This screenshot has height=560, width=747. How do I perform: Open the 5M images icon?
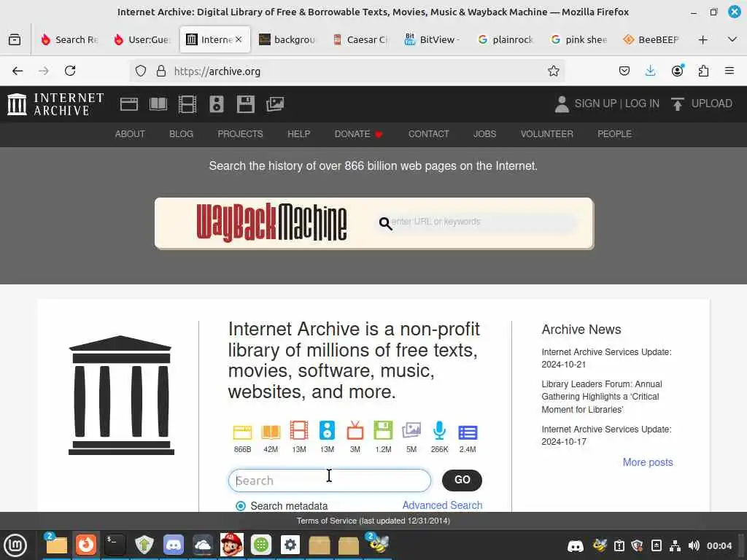(411, 430)
